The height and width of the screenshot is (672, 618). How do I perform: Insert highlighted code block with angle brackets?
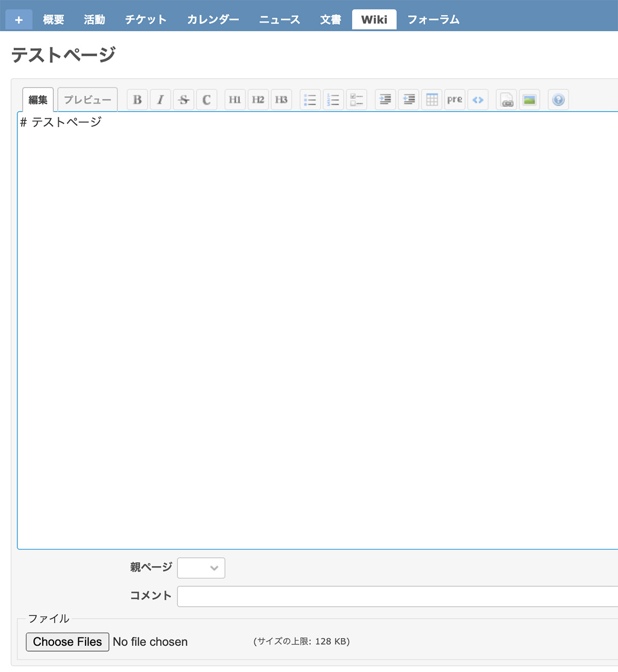coord(478,99)
